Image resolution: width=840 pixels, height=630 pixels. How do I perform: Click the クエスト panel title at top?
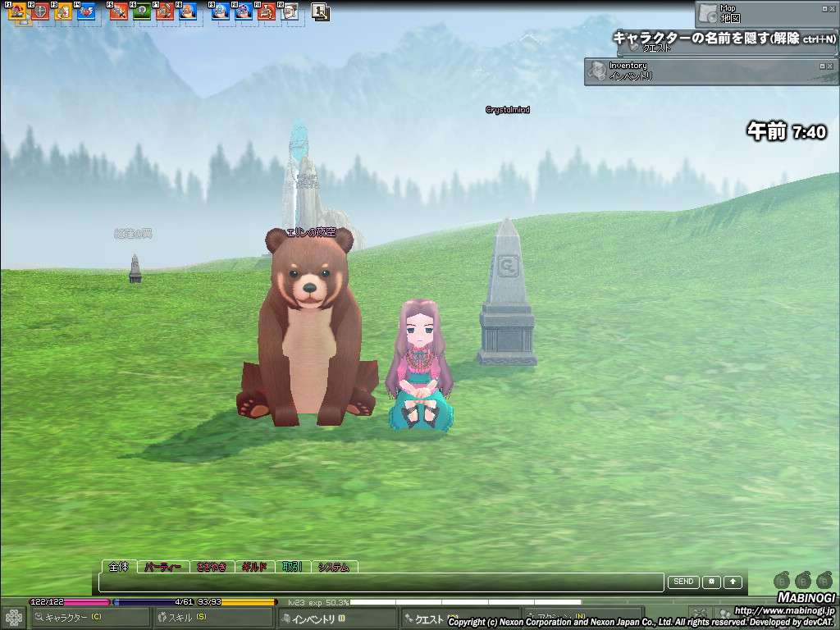click(657, 48)
